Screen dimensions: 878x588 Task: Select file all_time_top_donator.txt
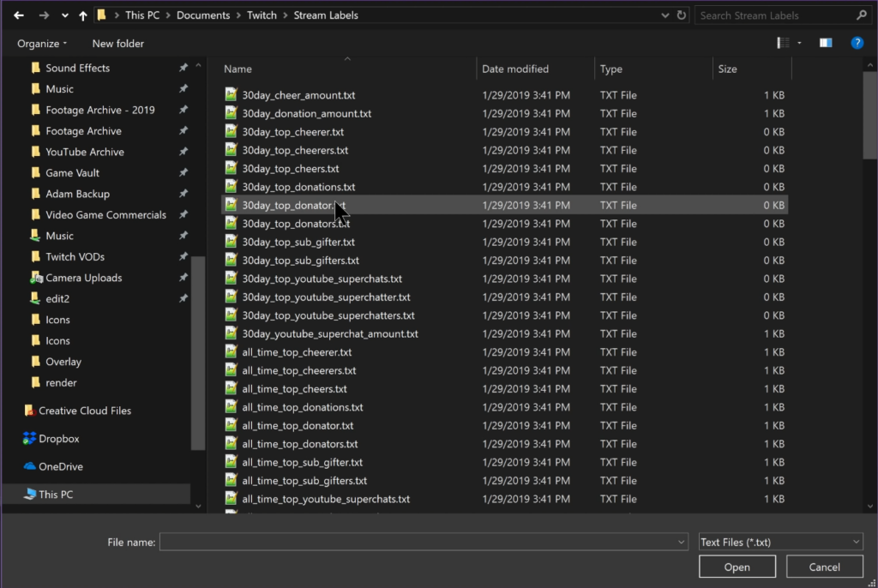coord(298,426)
